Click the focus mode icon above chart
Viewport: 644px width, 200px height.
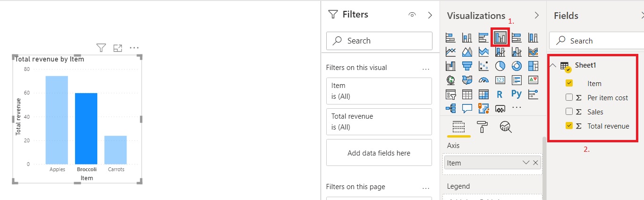(118, 48)
